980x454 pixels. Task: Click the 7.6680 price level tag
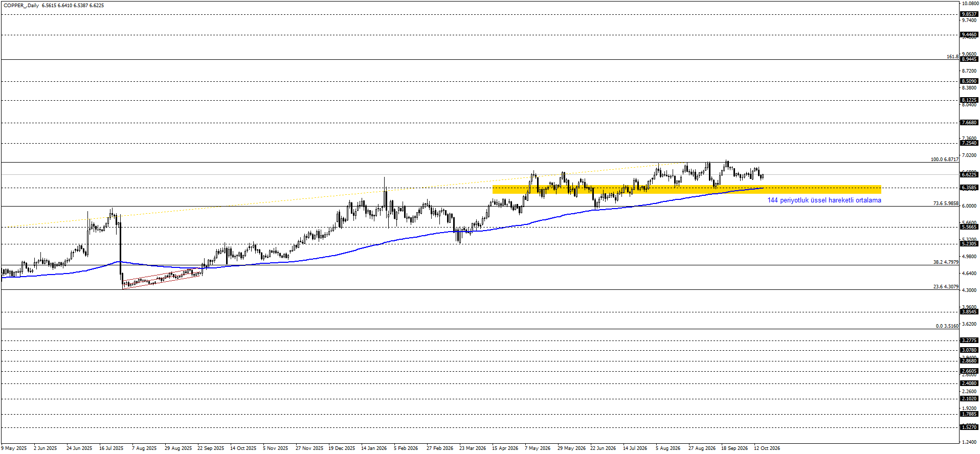pyautogui.click(x=969, y=123)
